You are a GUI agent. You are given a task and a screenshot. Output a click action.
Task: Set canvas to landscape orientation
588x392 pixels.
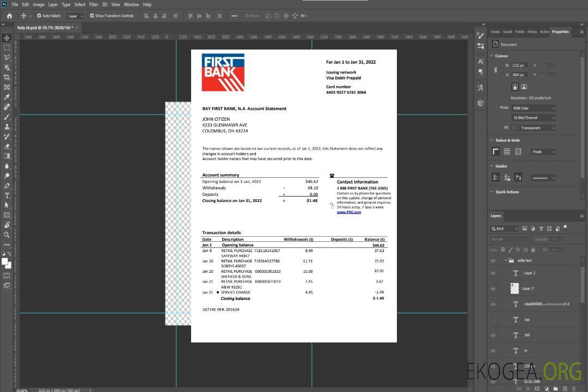pyautogui.click(x=524, y=87)
